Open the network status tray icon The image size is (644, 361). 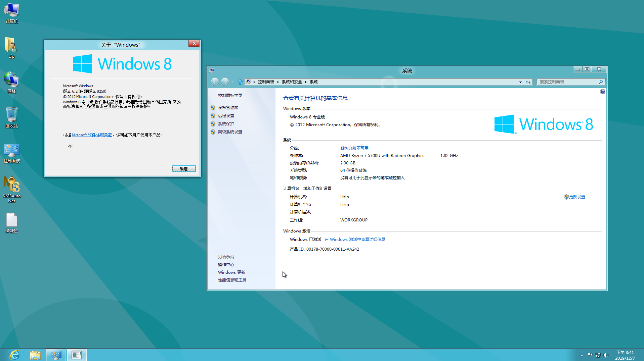coord(598,355)
